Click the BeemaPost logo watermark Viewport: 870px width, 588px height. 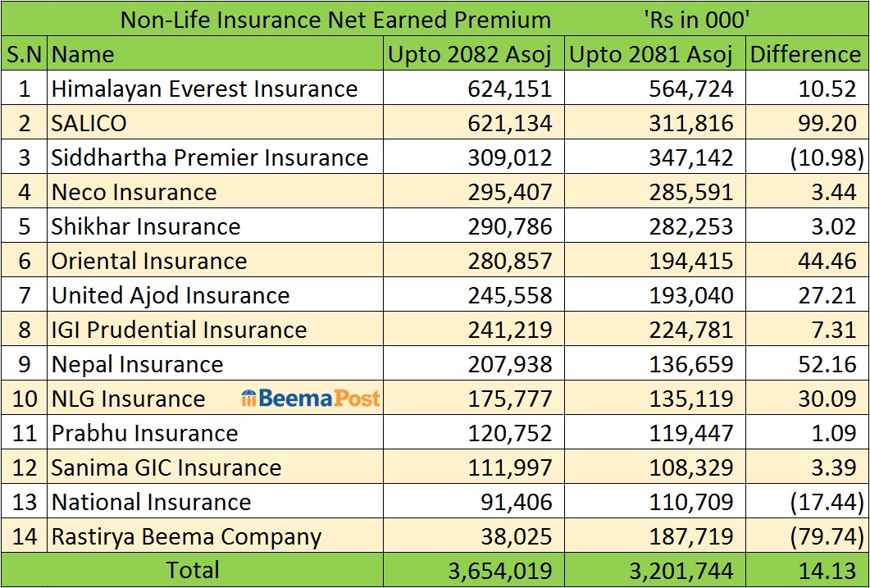click(x=311, y=399)
